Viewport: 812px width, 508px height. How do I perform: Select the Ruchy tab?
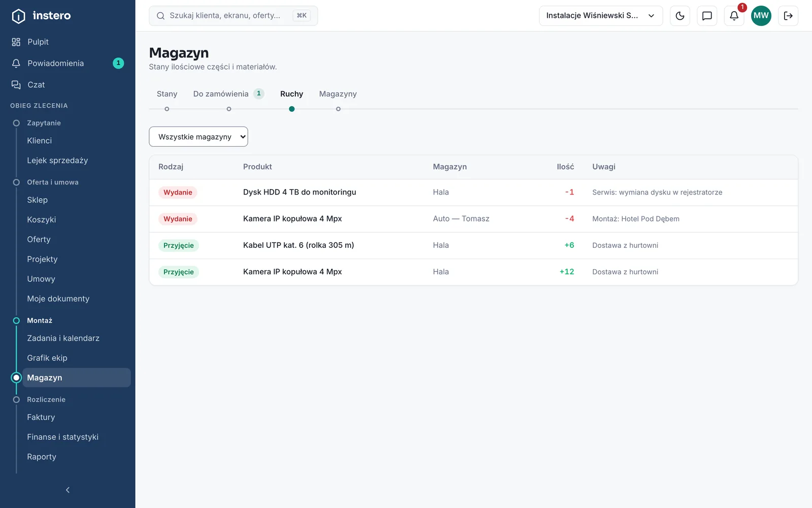tap(292, 94)
